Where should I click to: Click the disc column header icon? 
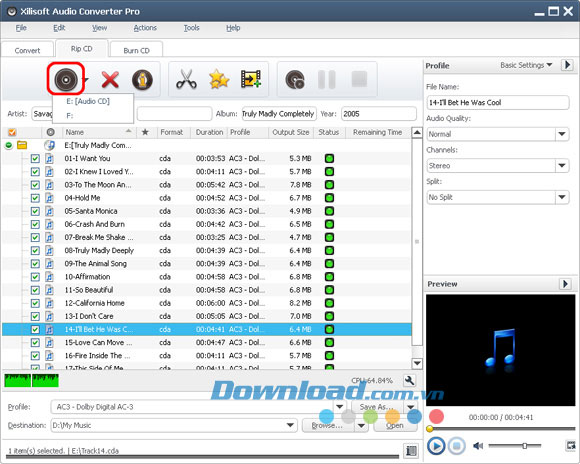[51, 132]
